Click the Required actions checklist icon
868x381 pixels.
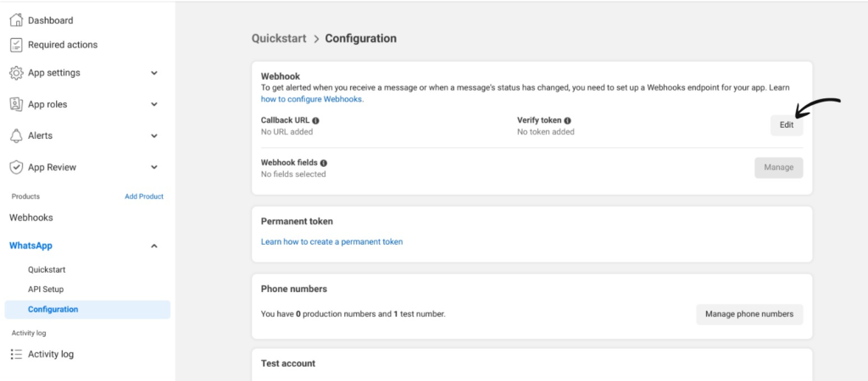17,45
